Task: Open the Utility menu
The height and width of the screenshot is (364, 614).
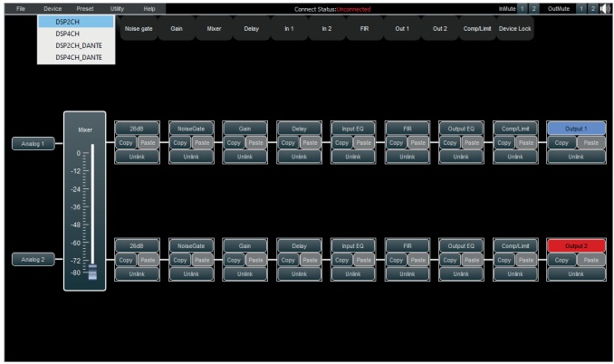Action: click(117, 8)
